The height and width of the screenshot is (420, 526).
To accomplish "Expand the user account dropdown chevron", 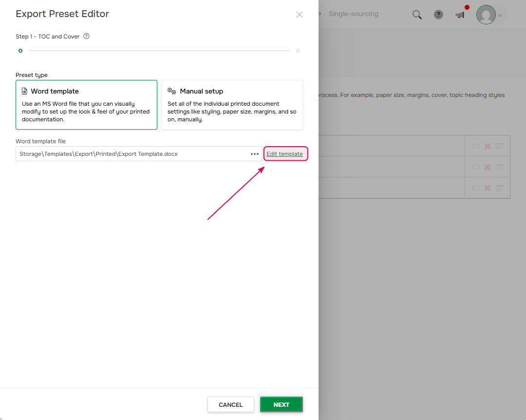I will 500,16.
